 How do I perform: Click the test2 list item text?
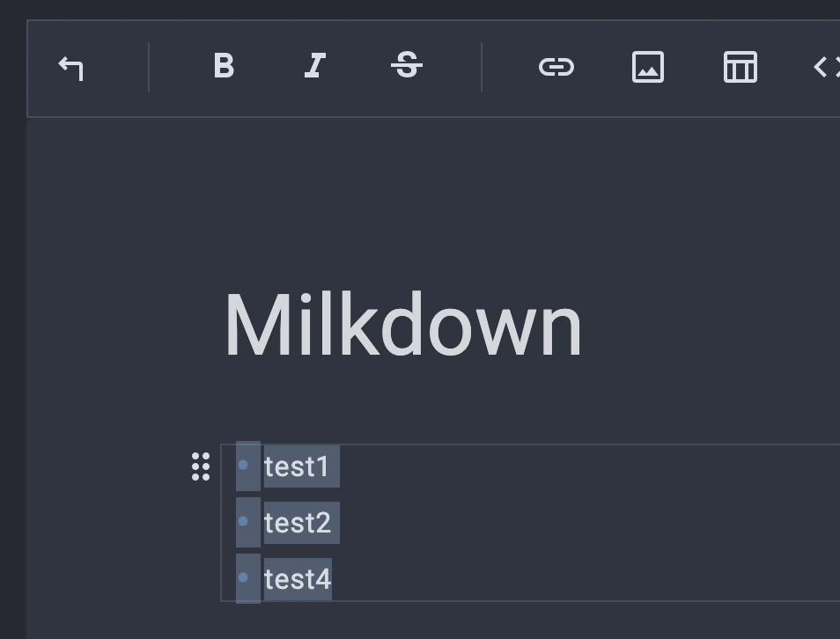(299, 522)
